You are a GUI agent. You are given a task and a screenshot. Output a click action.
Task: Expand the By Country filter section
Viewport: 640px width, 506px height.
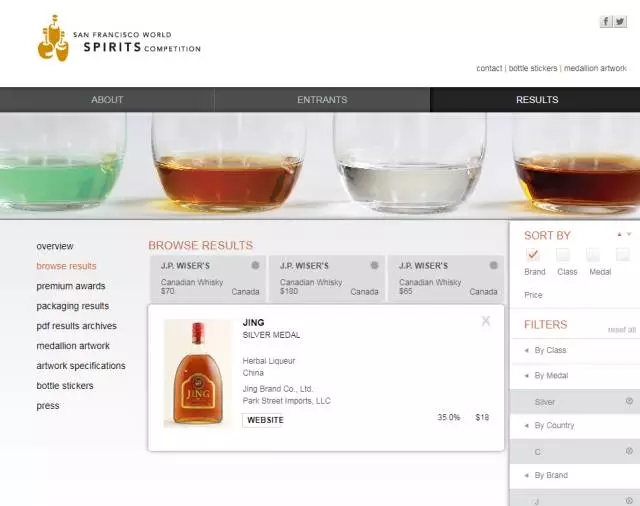tap(554, 425)
